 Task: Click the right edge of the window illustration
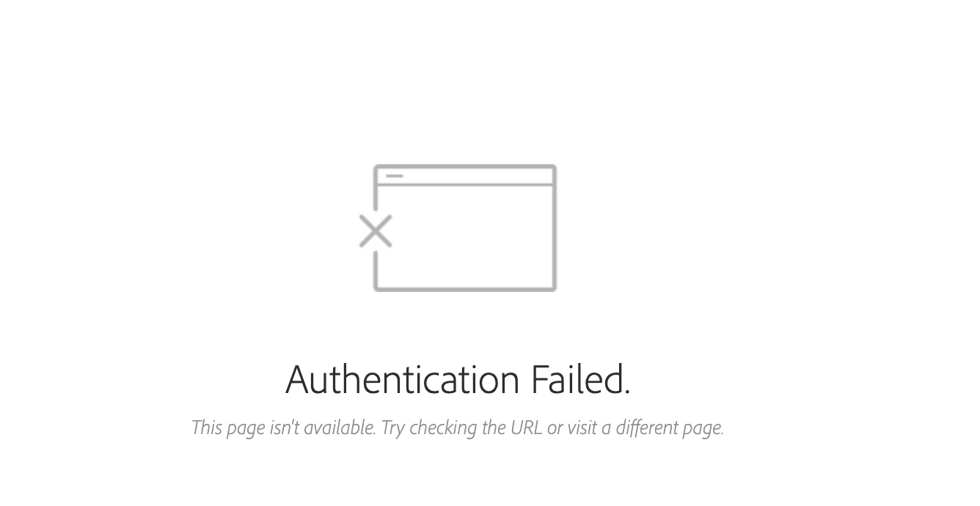[554, 228]
